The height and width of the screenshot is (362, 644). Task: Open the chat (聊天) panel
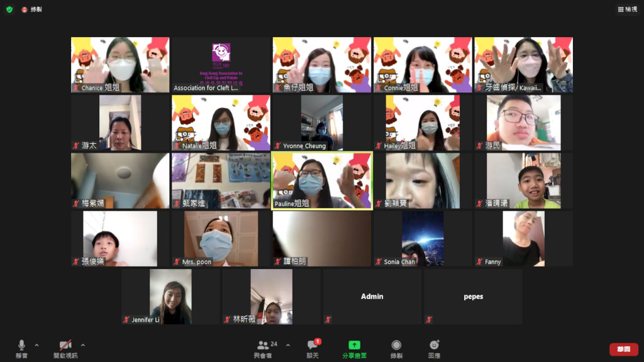(x=313, y=348)
